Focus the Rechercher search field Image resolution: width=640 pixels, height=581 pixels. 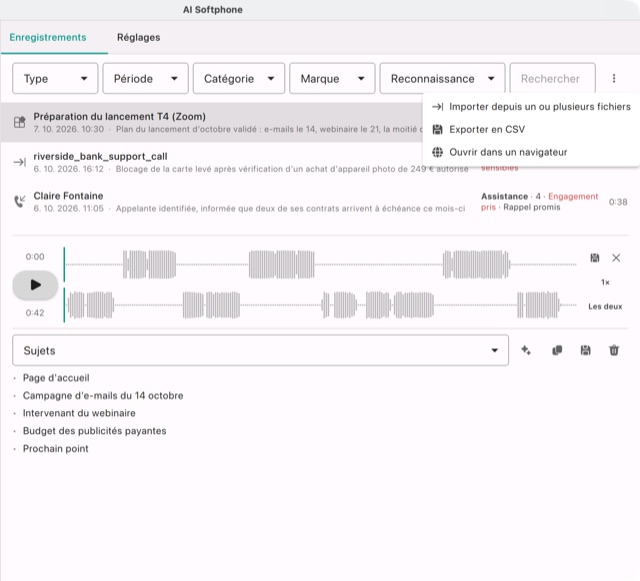tap(552, 78)
